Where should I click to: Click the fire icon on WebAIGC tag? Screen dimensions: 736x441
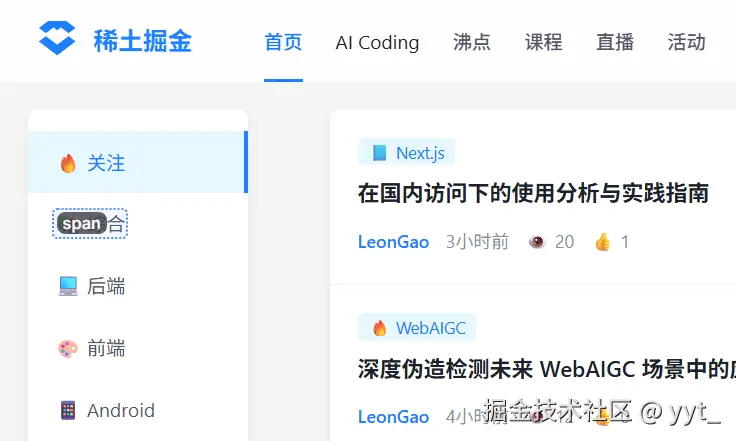379,327
